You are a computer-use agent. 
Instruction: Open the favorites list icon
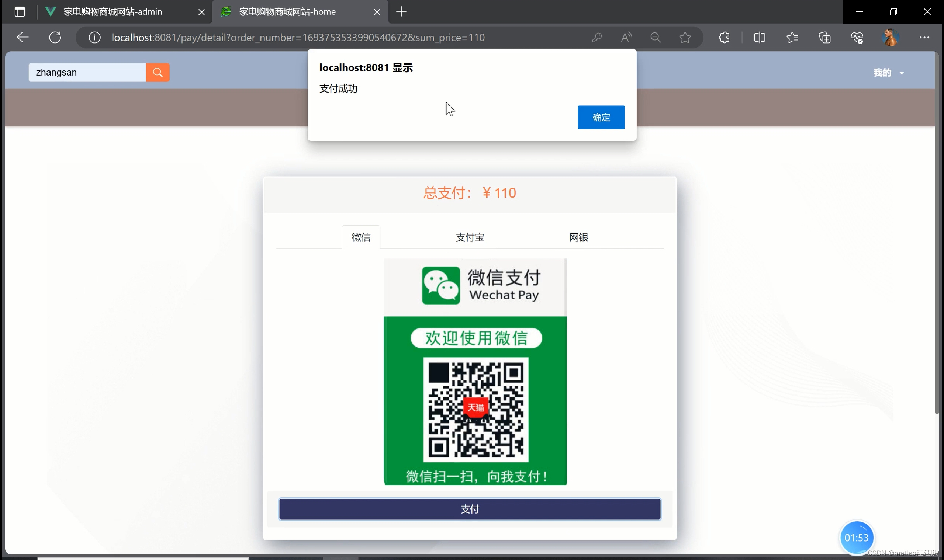792,37
